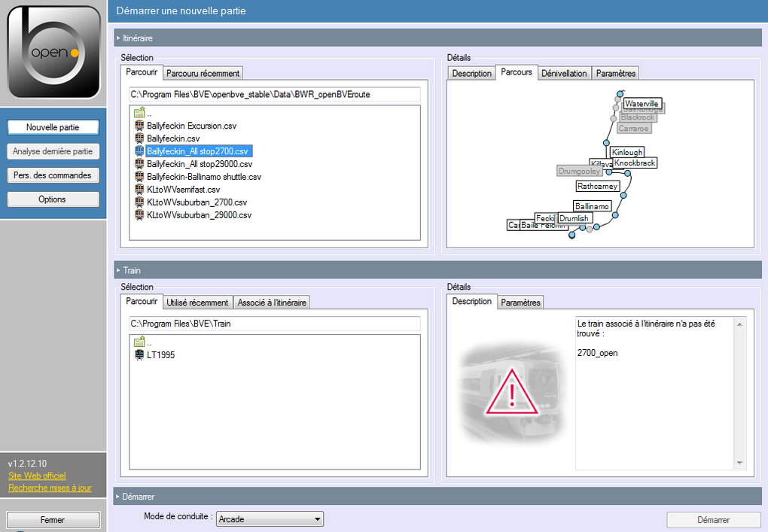This screenshot has height=532, width=768.
Task: Open Utilisé récemment train tab
Action: pos(197,302)
